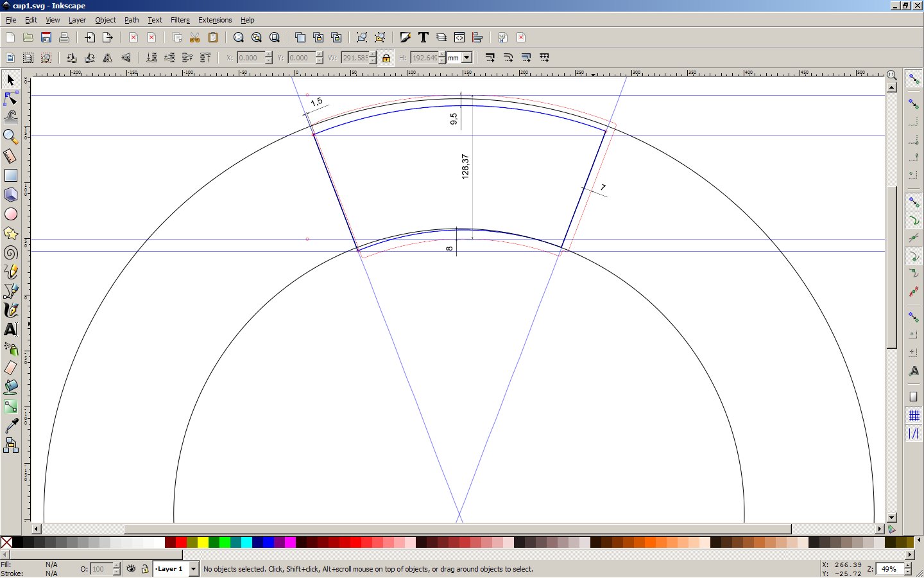
Task: Select the Rectangle tool
Action: 10,175
